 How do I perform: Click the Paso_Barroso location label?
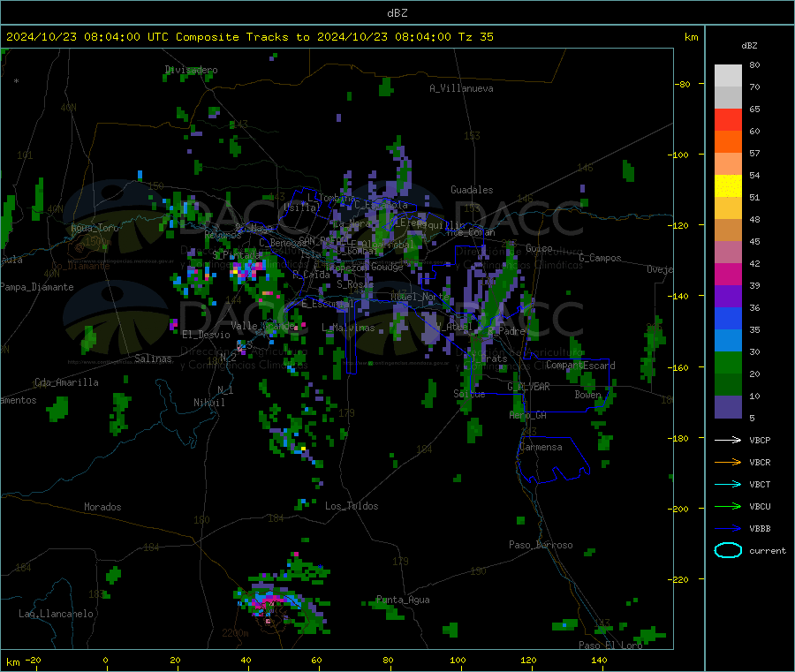pos(541,545)
